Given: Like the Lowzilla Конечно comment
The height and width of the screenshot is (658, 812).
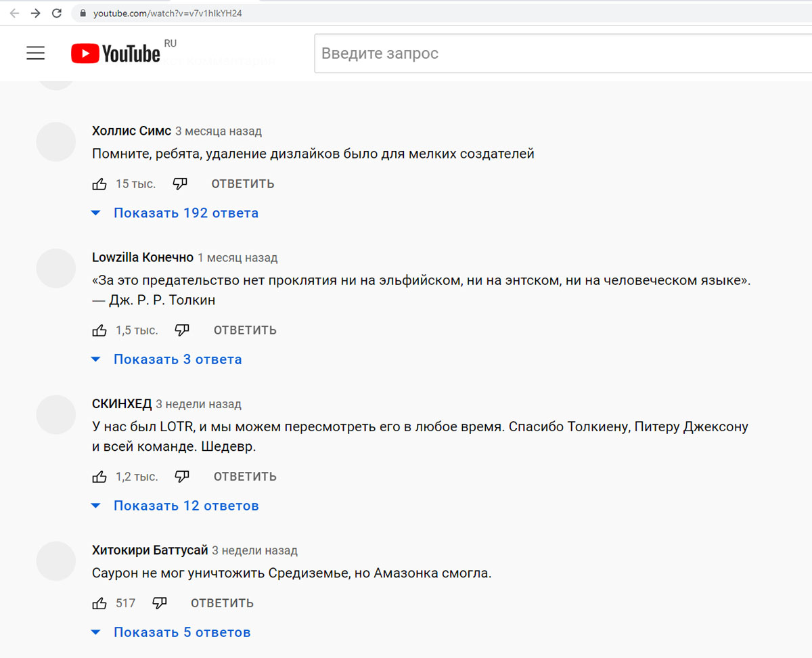Looking at the screenshot, I should tap(99, 330).
